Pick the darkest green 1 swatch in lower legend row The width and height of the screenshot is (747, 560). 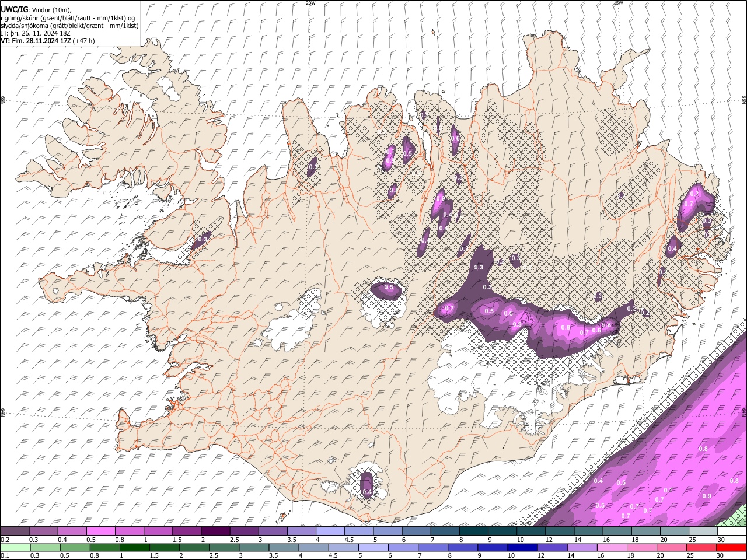click(x=134, y=547)
